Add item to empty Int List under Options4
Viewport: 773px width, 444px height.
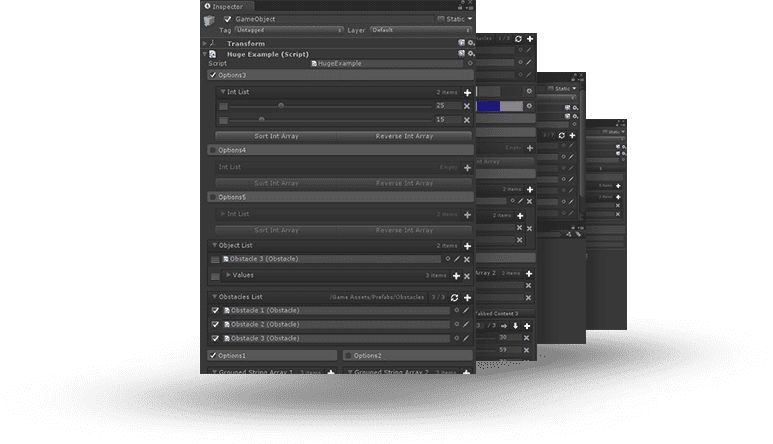click(x=467, y=168)
